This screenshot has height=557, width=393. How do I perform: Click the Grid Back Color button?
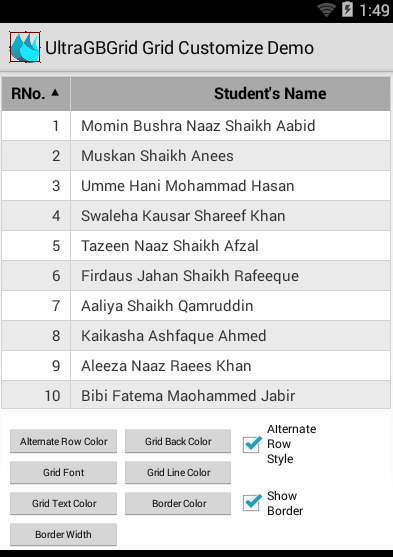pyautogui.click(x=178, y=441)
